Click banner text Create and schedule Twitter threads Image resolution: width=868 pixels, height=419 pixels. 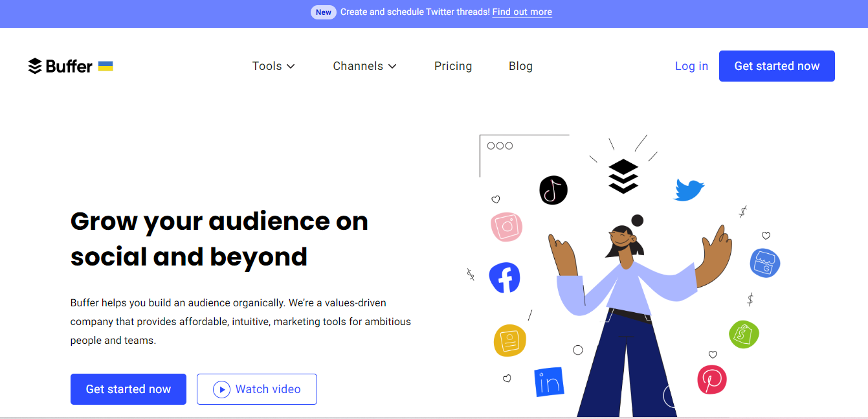pyautogui.click(x=415, y=12)
